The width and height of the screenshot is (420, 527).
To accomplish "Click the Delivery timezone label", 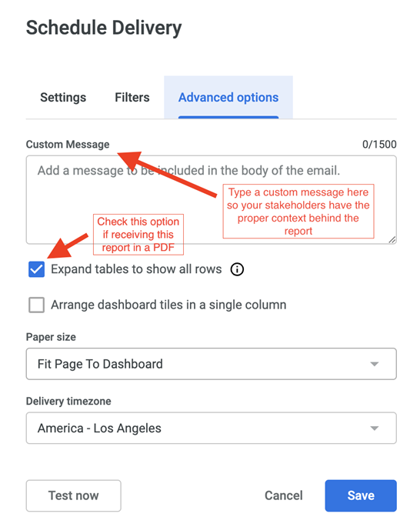I will click(x=68, y=402).
